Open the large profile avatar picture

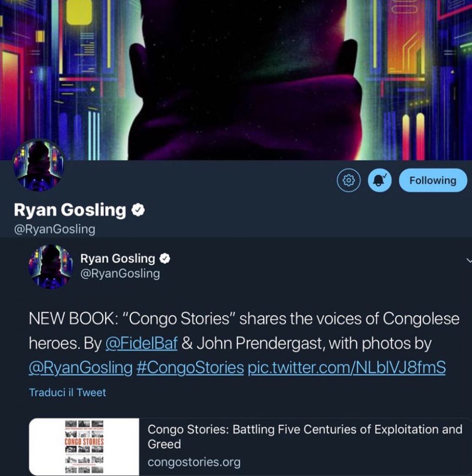click(x=39, y=165)
